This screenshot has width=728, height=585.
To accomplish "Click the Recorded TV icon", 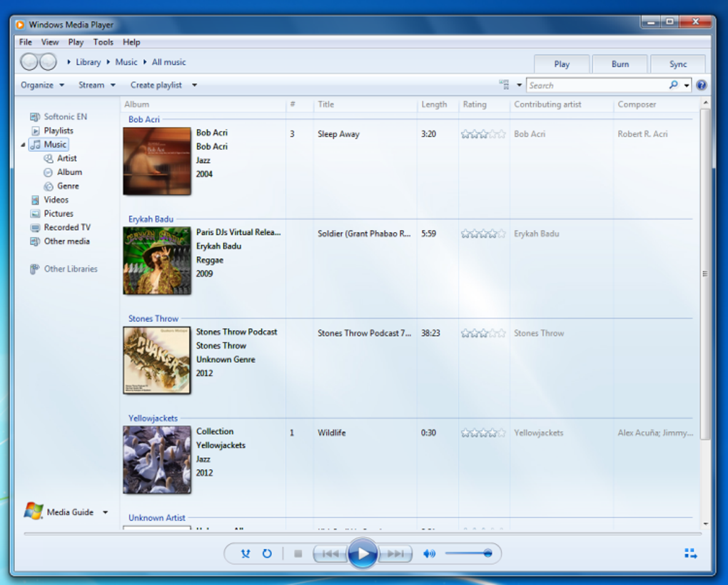I will point(35,228).
